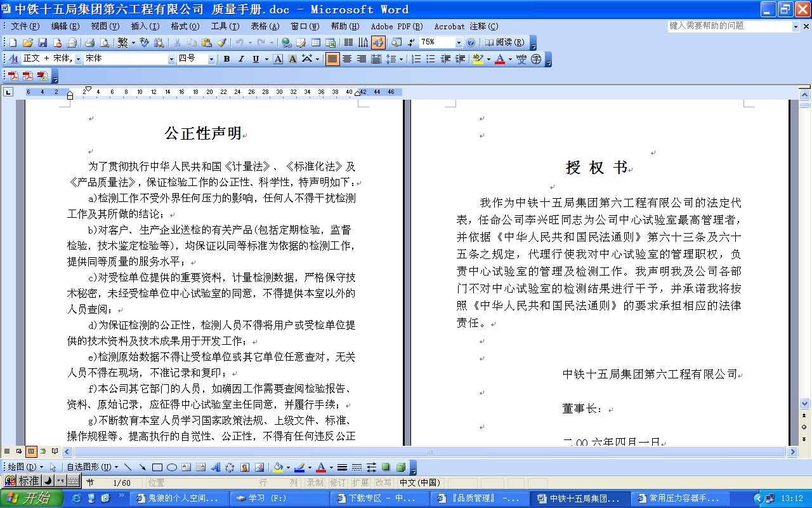Click the Shadow style icon
The image size is (812, 508).
pos(386,467)
